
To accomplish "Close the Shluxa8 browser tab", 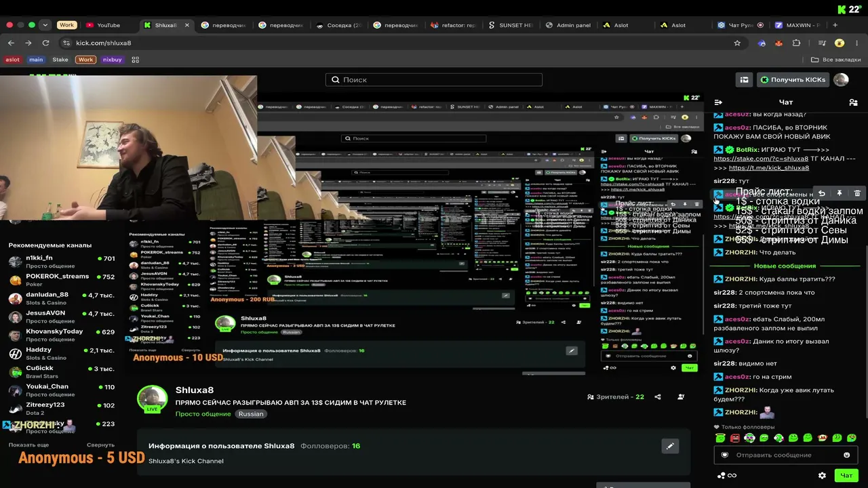I will pos(187,25).
